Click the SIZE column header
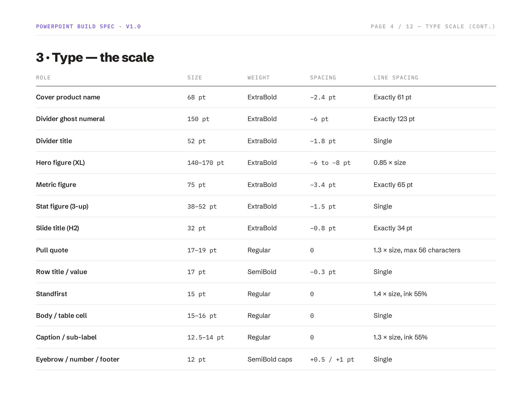Image resolution: width=532 pixels, height=397 pixels. [x=195, y=78]
